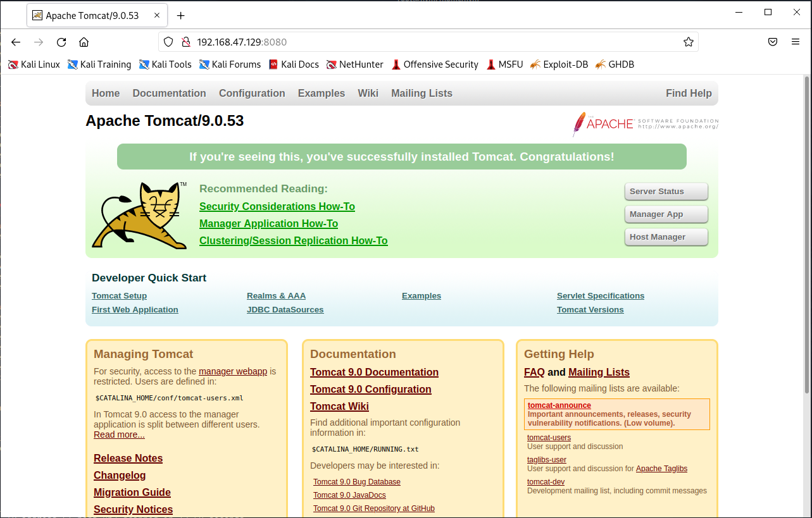Go back with the browser back arrow
This screenshot has height=518, width=812.
[16, 42]
